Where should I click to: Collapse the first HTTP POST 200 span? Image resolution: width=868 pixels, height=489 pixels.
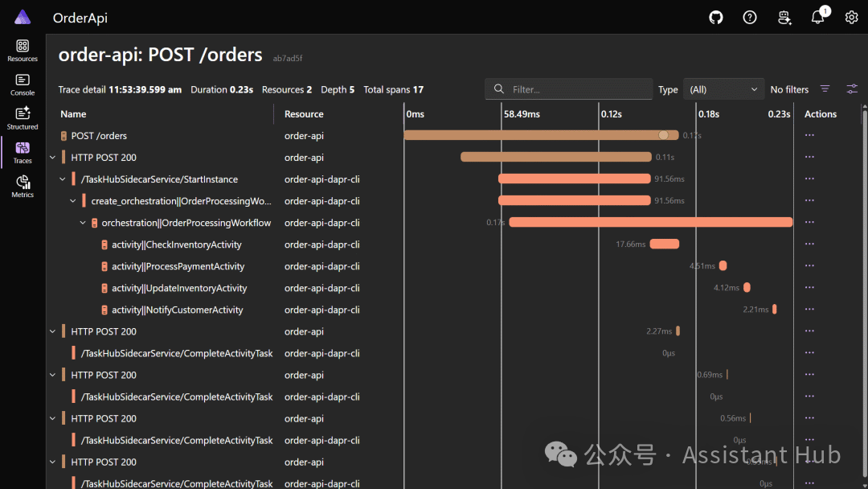click(52, 158)
